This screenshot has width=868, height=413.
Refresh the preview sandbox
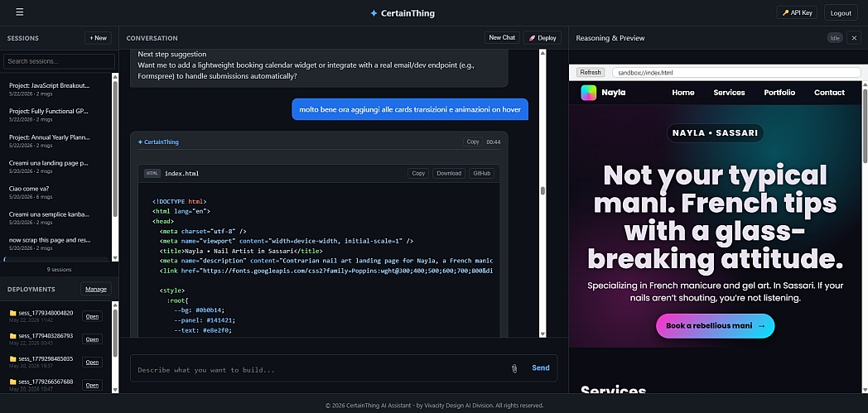tap(591, 73)
